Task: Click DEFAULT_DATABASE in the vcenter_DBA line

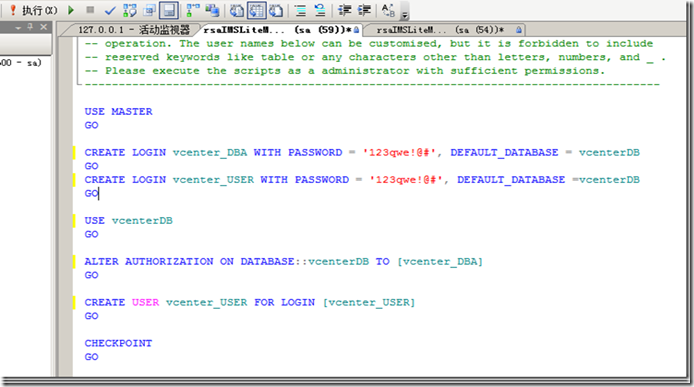Action: [505, 152]
